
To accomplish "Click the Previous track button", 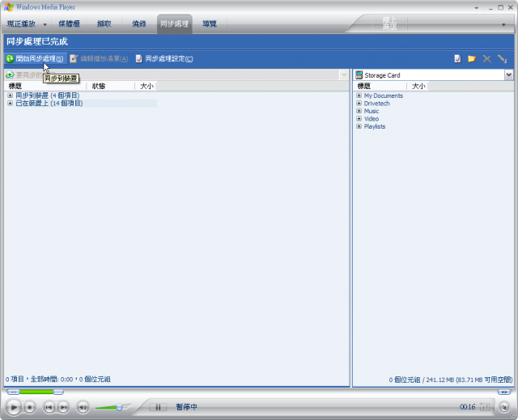I will click(49, 407).
